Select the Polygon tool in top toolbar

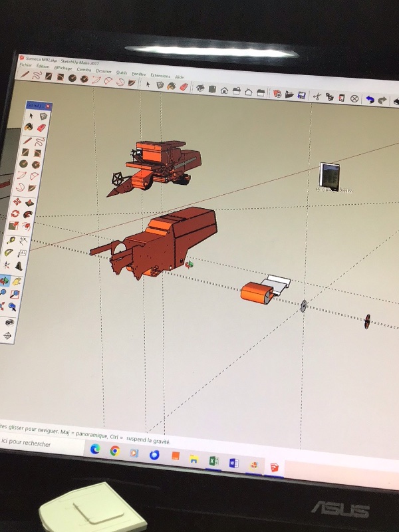84,79
